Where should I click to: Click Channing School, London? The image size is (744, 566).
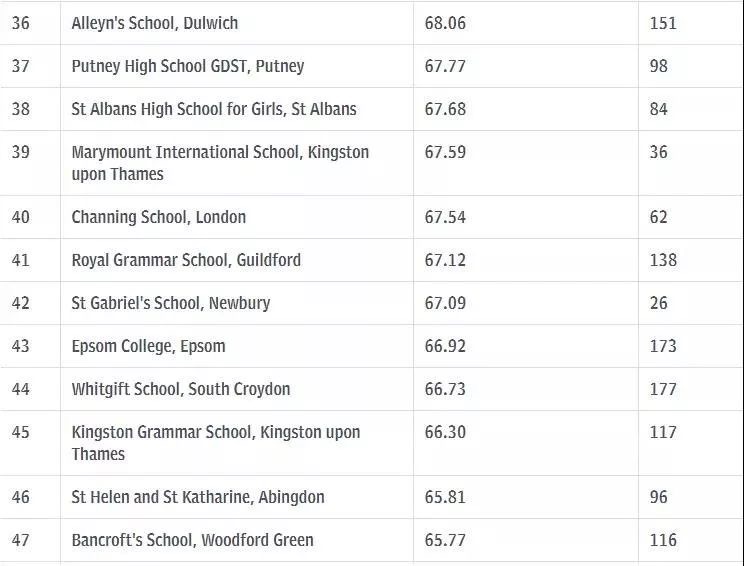[x=159, y=217]
